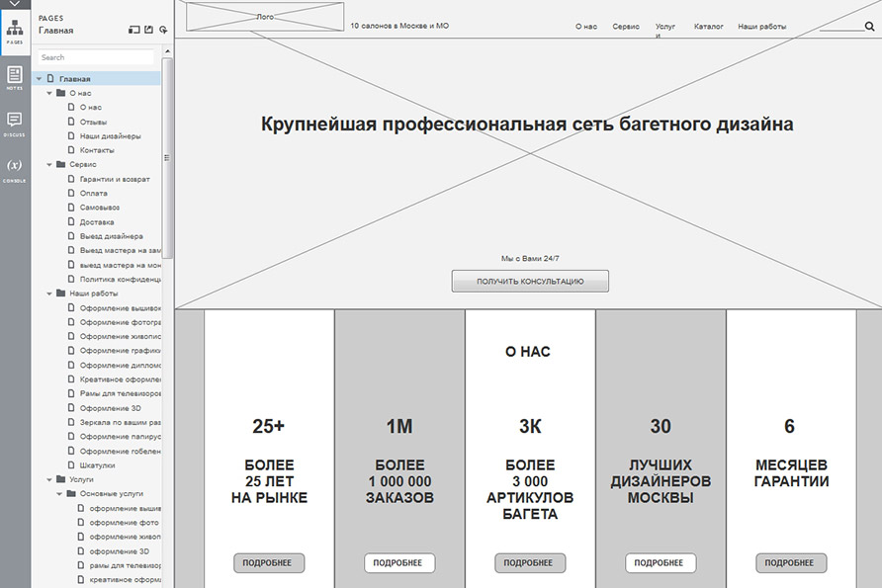Collapse the 'Основные услуги' subfolder

point(58,493)
